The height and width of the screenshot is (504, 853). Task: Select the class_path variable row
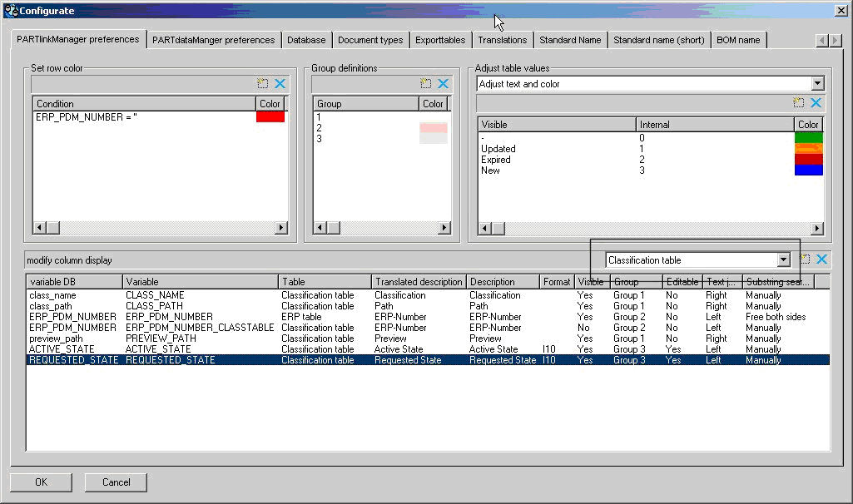tap(428, 306)
